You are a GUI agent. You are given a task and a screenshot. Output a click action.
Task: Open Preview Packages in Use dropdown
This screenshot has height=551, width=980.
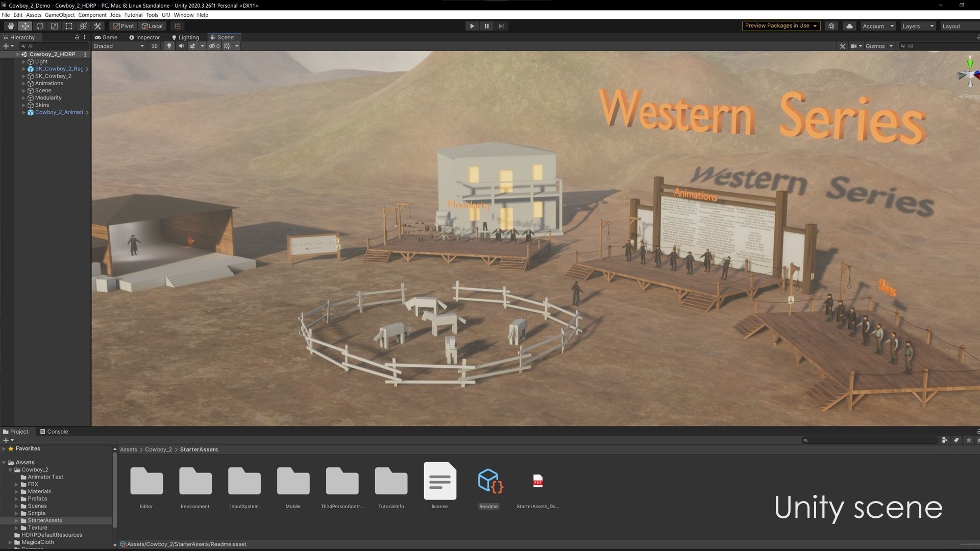tap(781, 26)
